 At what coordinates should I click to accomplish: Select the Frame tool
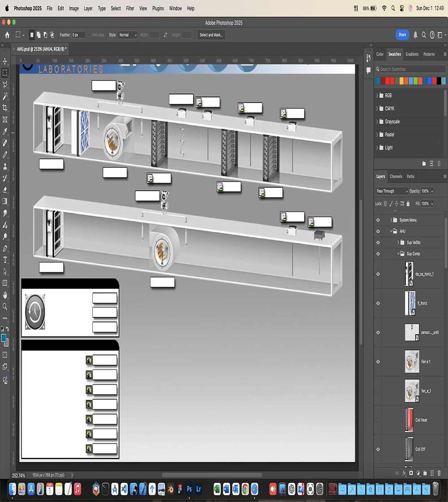pos(5,120)
